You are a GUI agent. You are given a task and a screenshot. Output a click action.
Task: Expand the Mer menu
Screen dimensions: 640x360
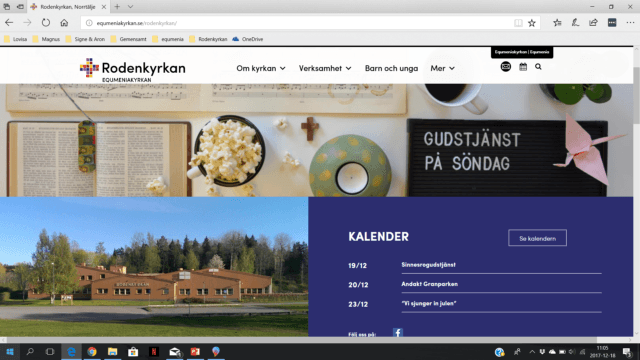(442, 68)
